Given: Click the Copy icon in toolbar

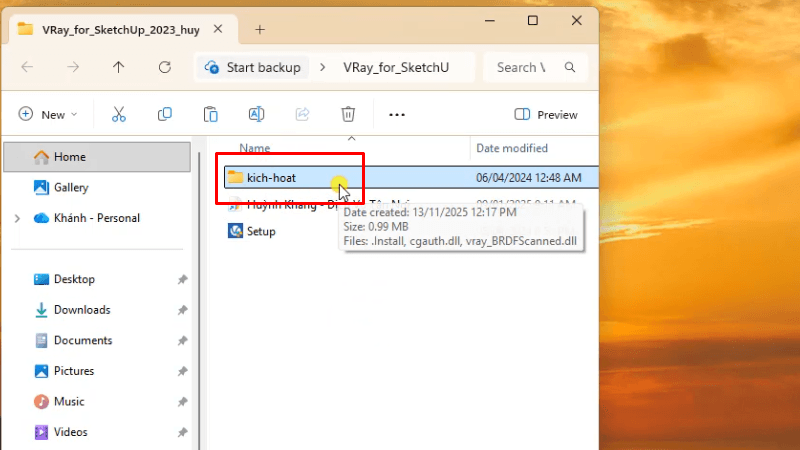Looking at the screenshot, I should tap(165, 115).
